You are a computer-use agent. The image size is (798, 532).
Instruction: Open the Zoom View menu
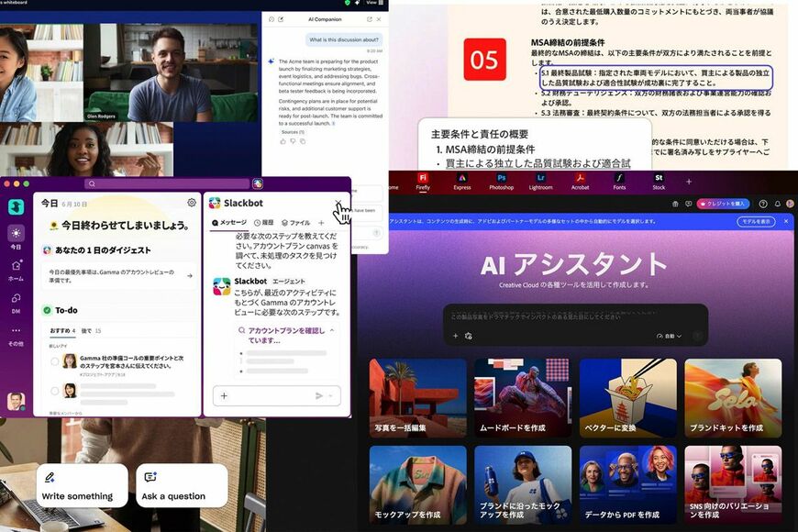coord(374,3)
